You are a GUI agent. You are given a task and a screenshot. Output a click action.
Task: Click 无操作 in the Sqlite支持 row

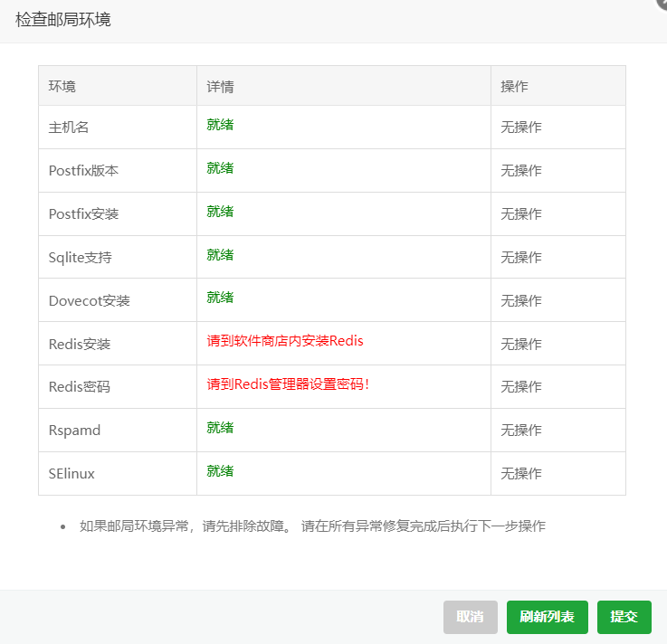click(x=521, y=257)
